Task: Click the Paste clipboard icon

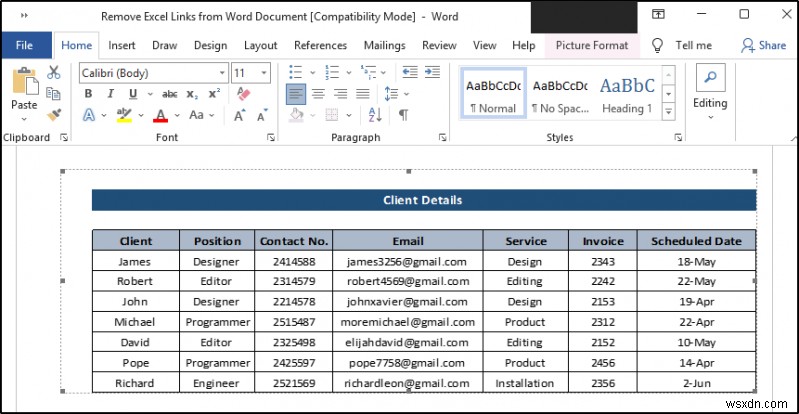Action: (24, 82)
